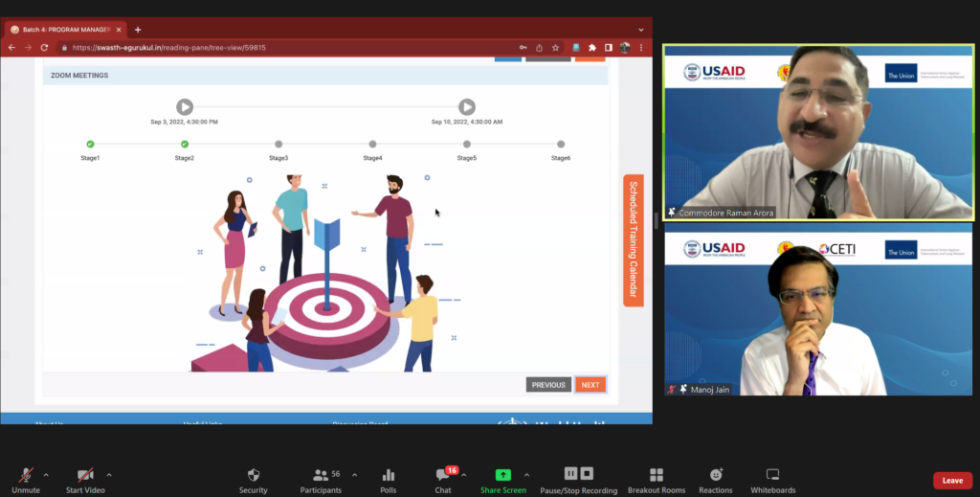Select the Stage6 marker

tap(561, 145)
